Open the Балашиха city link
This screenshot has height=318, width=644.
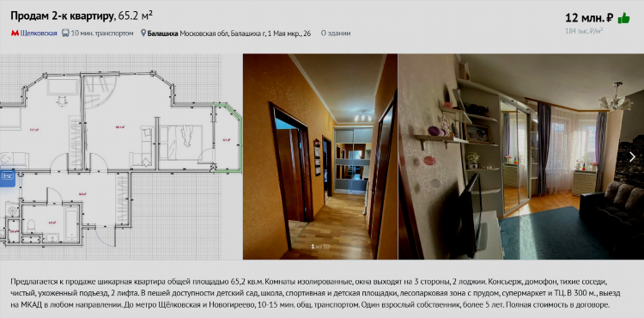[162, 34]
